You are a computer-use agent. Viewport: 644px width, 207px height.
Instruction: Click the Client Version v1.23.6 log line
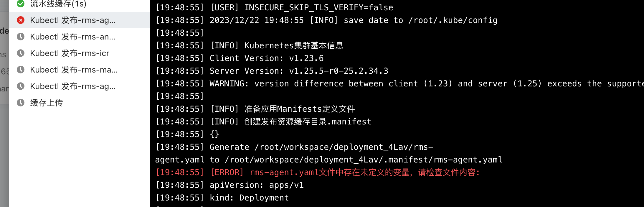pos(240,58)
